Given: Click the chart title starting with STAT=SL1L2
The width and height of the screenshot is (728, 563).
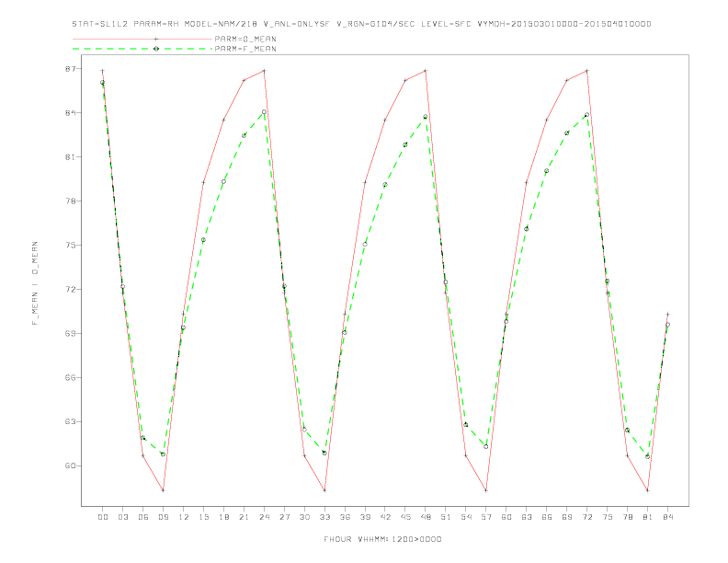Looking at the screenshot, I should pyautogui.click(x=361, y=24).
